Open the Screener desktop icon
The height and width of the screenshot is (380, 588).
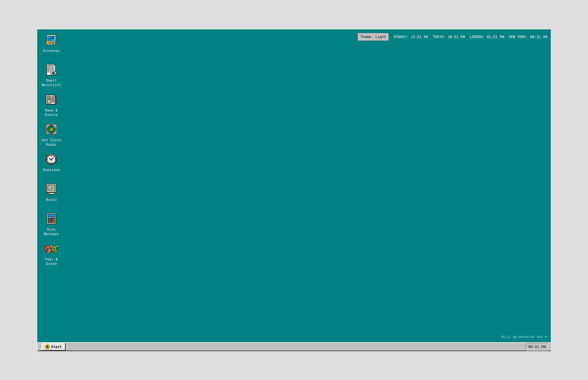(x=51, y=40)
